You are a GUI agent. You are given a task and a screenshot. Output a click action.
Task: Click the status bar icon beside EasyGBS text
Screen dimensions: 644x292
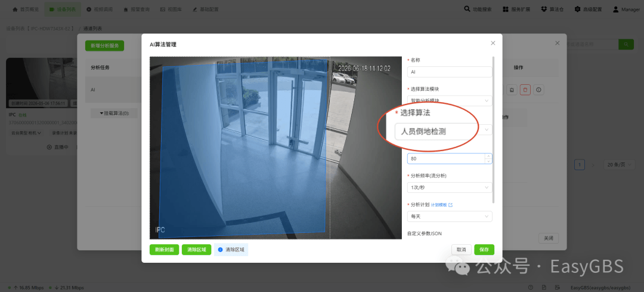558,287
